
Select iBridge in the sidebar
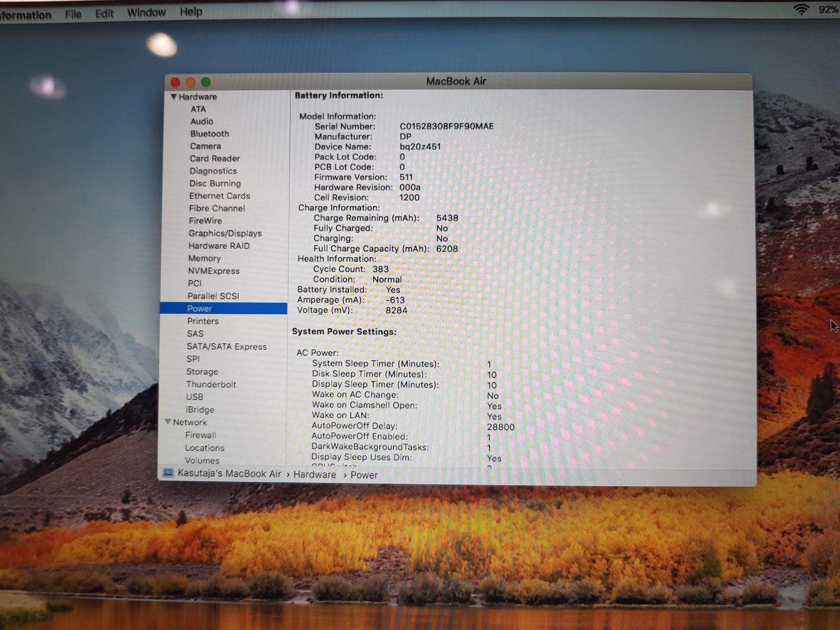pos(200,410)
